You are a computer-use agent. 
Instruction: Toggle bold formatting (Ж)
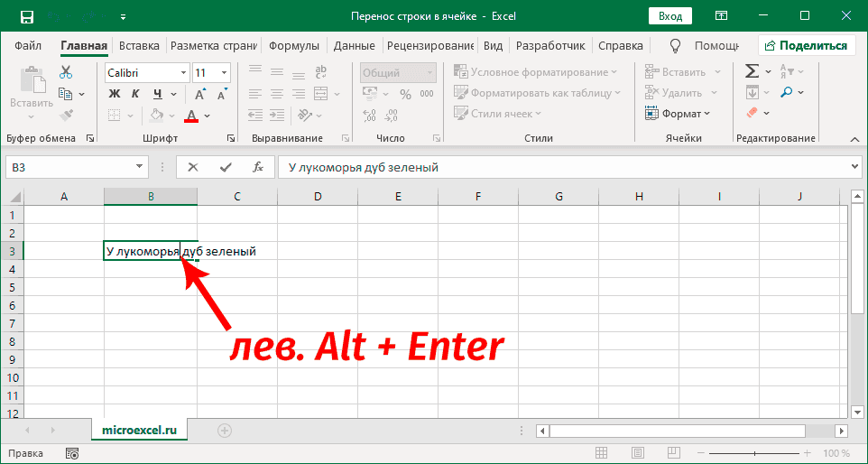click(115, 93)
